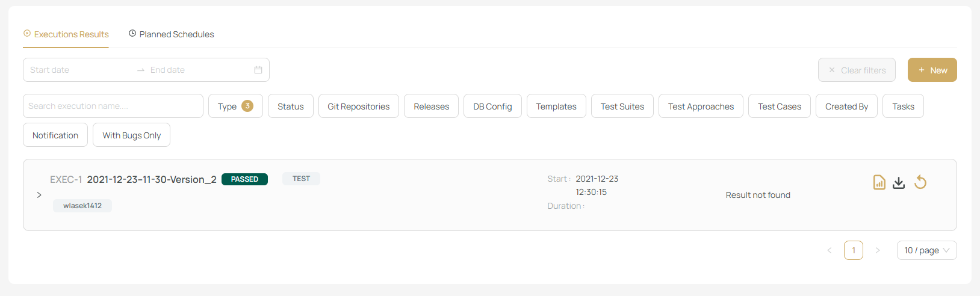Go to the next results page
The image size is (980, 296).
(878, 250)
